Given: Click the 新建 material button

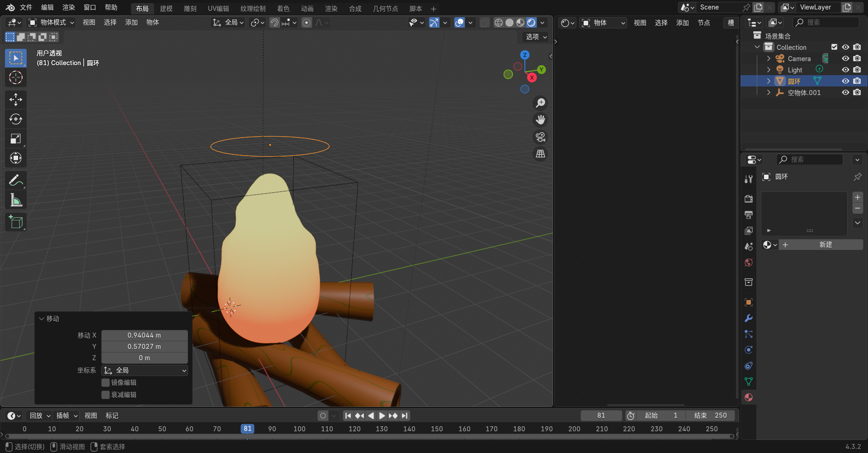Looking at the screenshot, I should click(x=825, y=245).
